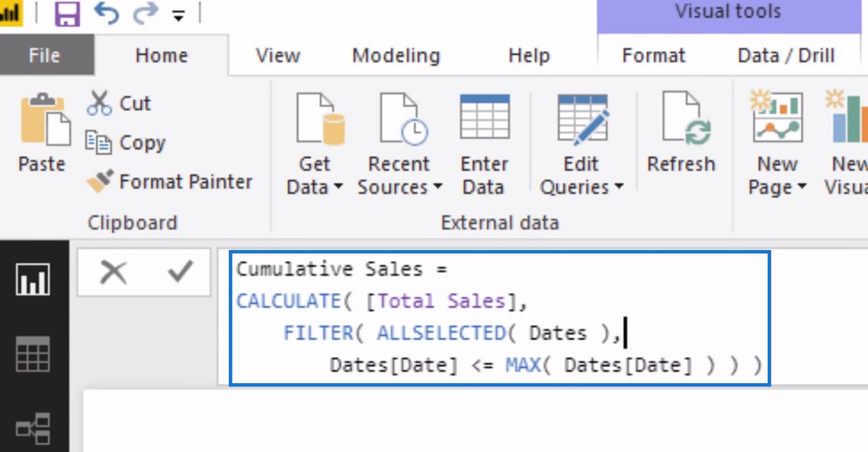Open the quick access toolbar customize arrow

[179, 16]
